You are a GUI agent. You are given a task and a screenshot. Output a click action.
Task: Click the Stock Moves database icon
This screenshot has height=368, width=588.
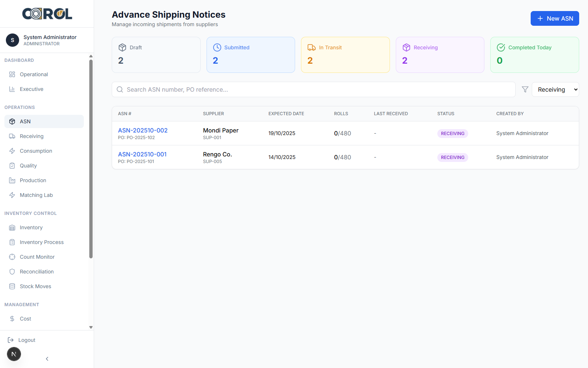12,286
